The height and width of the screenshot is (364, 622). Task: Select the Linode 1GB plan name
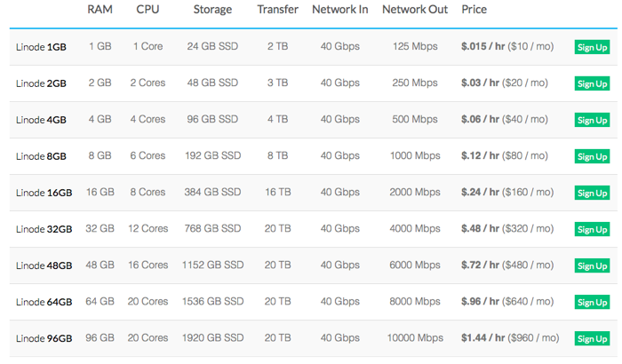click(41, 47)
